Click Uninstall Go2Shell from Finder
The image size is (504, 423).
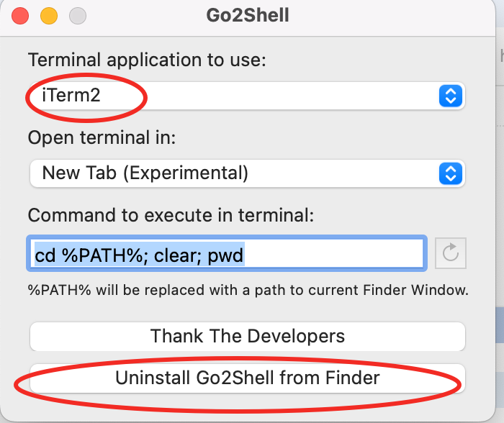(247, 378)
